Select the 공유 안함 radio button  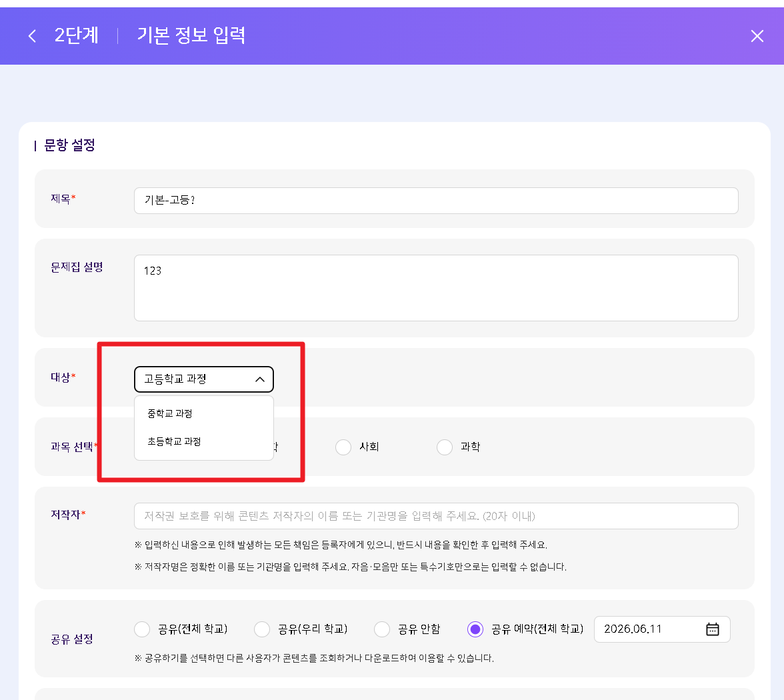pos(382,629)
